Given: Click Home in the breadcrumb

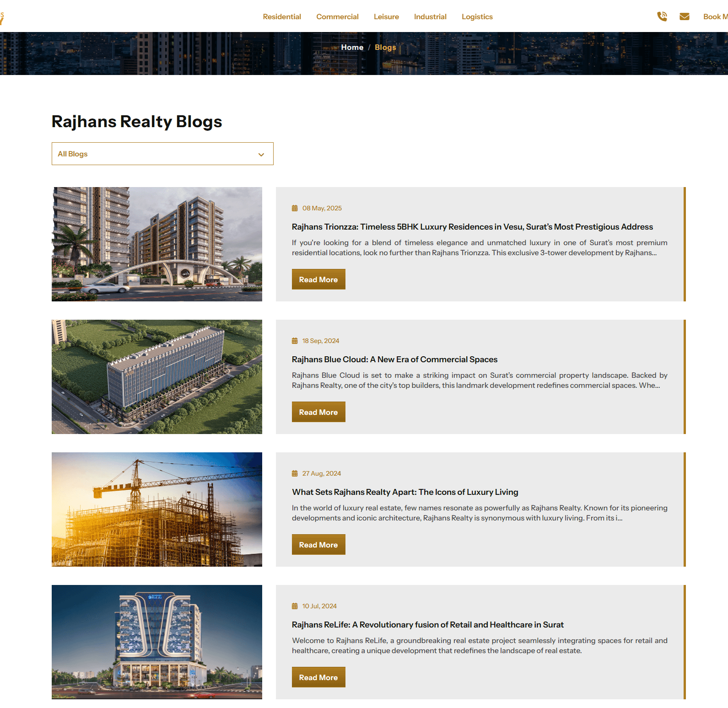Looking at the screenshot, I should point(352,47).
